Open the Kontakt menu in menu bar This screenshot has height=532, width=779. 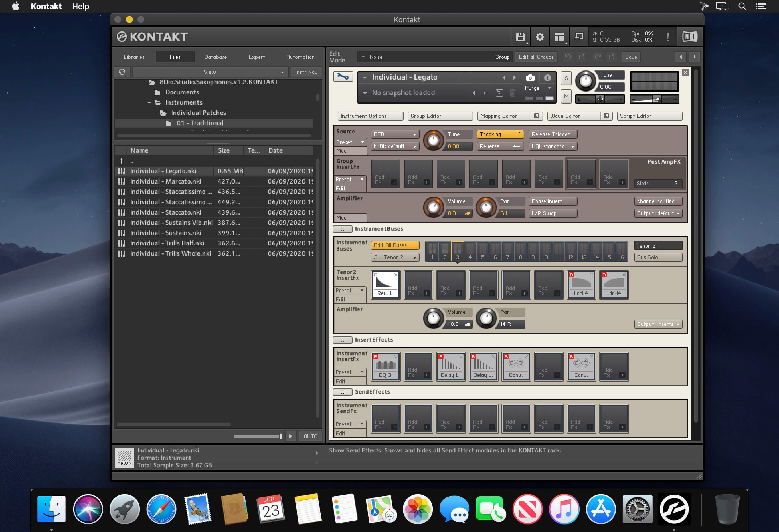coord(46,6)
